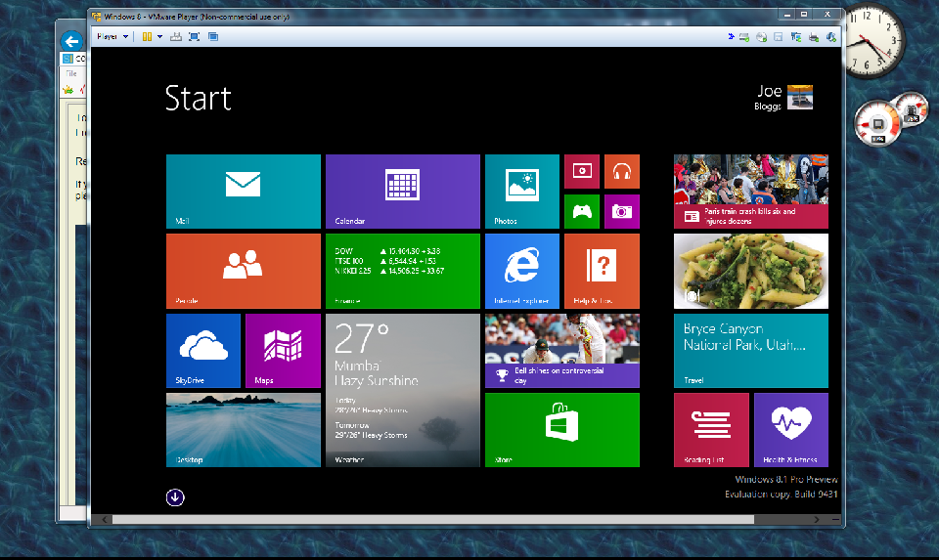Open the Camera tile
The image size is (939, 560).
(621, 210)
